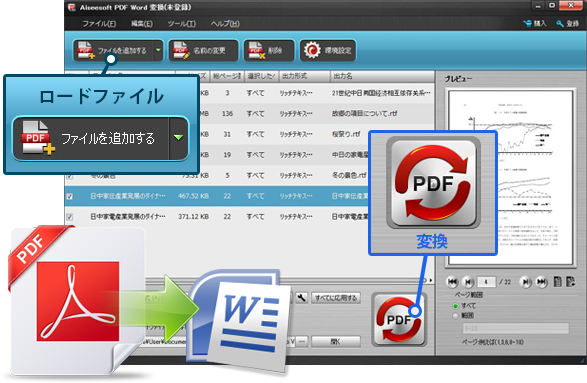The height and width of the screenshot is (383, 587).
Task: Click the round PDF convert button at the bottom
Action: coord(399,320)
